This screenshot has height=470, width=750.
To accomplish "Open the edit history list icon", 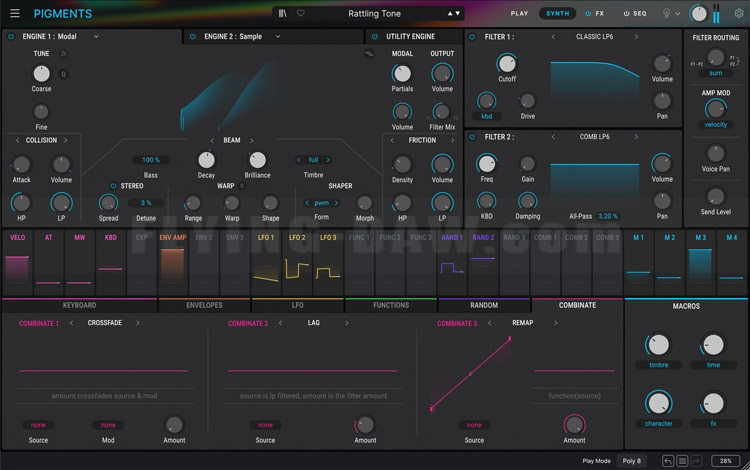I will [x=682, y=461].
